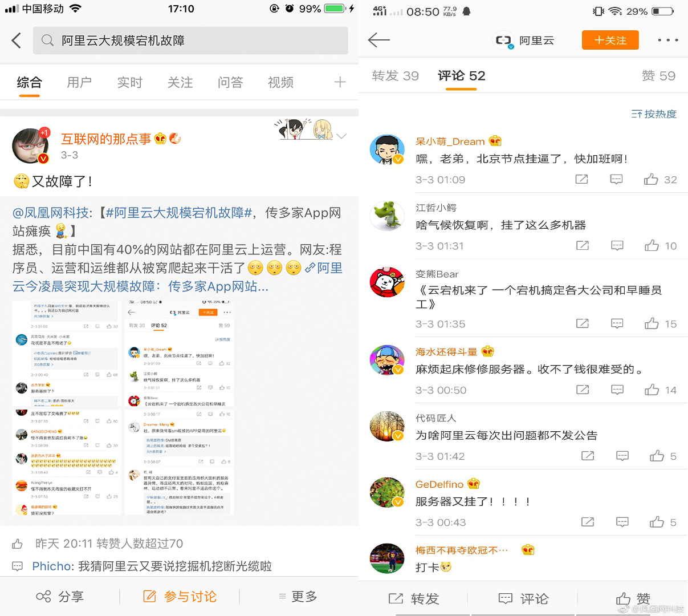Open the 更多 menu
The height and width of the screenshot is (616, 688).
click(298, 597)
